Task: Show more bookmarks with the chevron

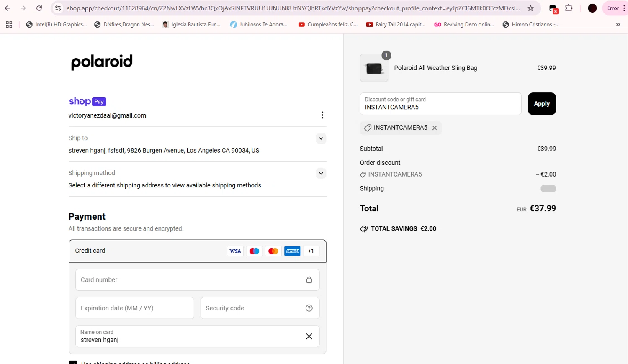Action: coord(618,25)
